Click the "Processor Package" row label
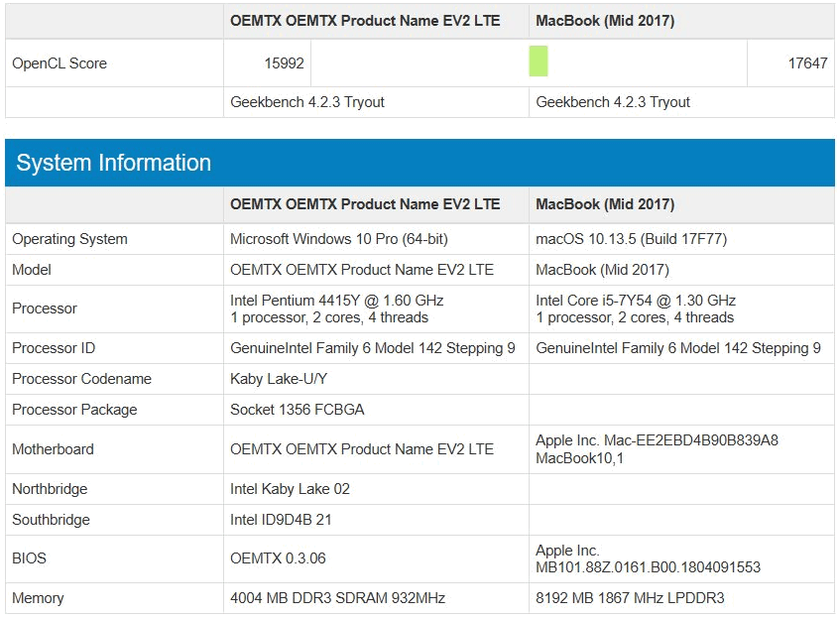This screenshot has width=840, height=618. [74, 410]
